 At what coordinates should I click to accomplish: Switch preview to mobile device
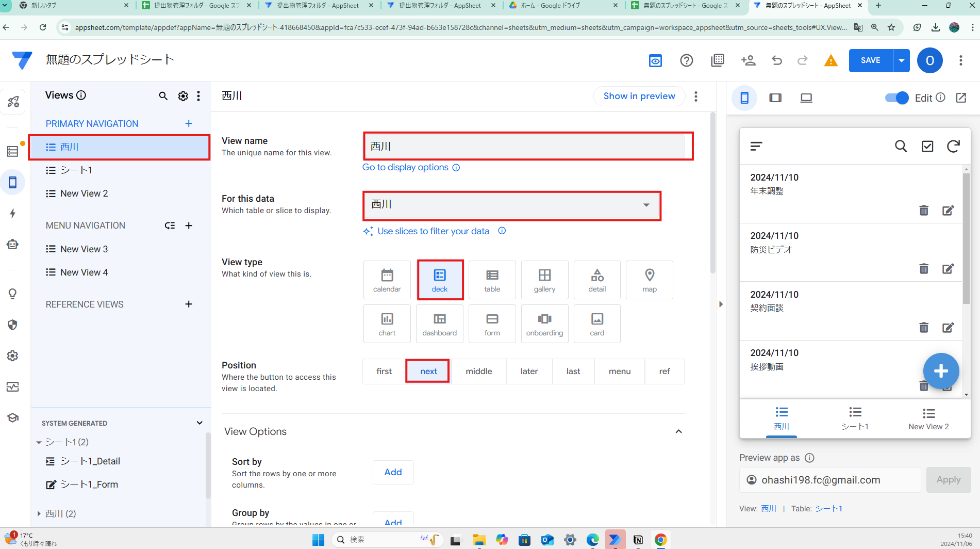744,98
